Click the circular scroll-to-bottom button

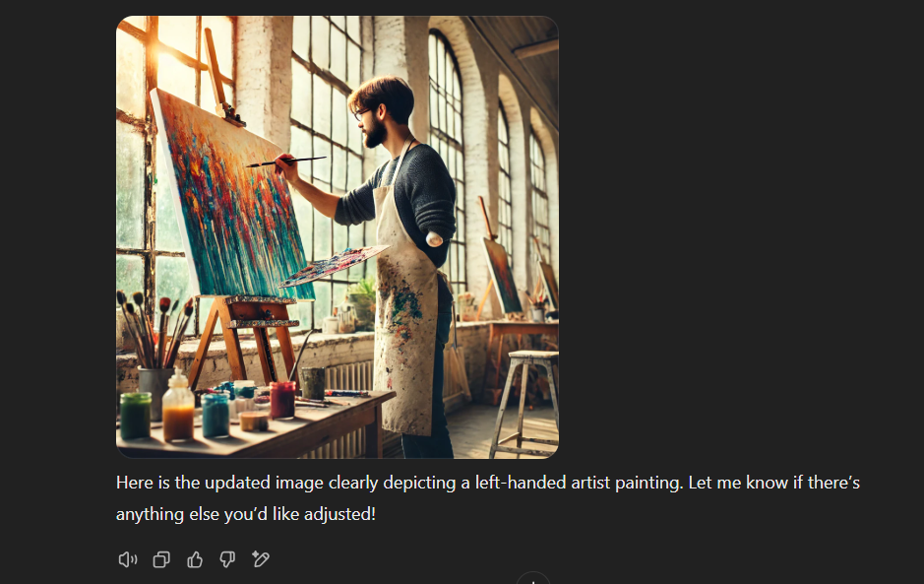tap(532, 579)
